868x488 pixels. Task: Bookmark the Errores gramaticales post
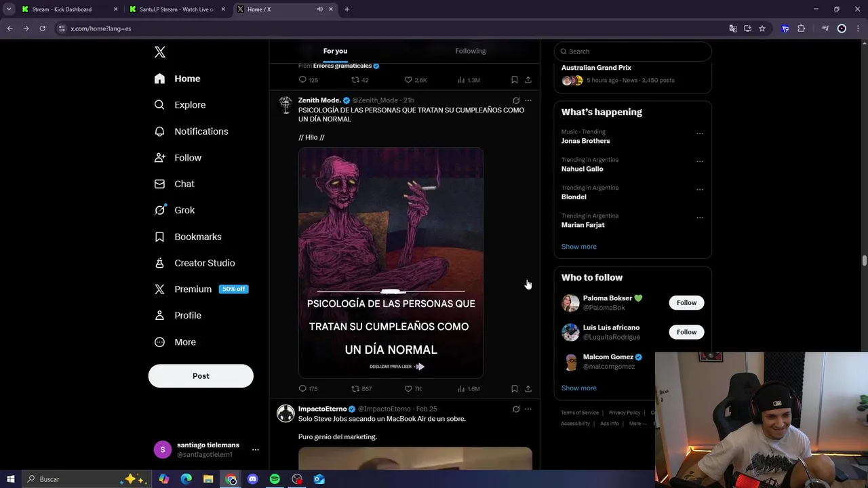tap(515, 80)
